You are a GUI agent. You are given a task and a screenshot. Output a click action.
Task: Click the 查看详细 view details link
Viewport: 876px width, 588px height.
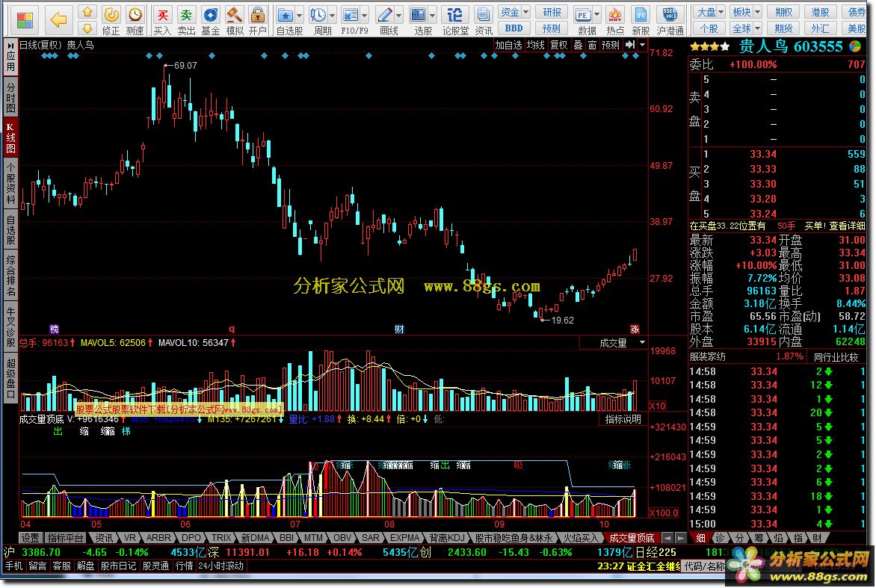click(847, 226)
